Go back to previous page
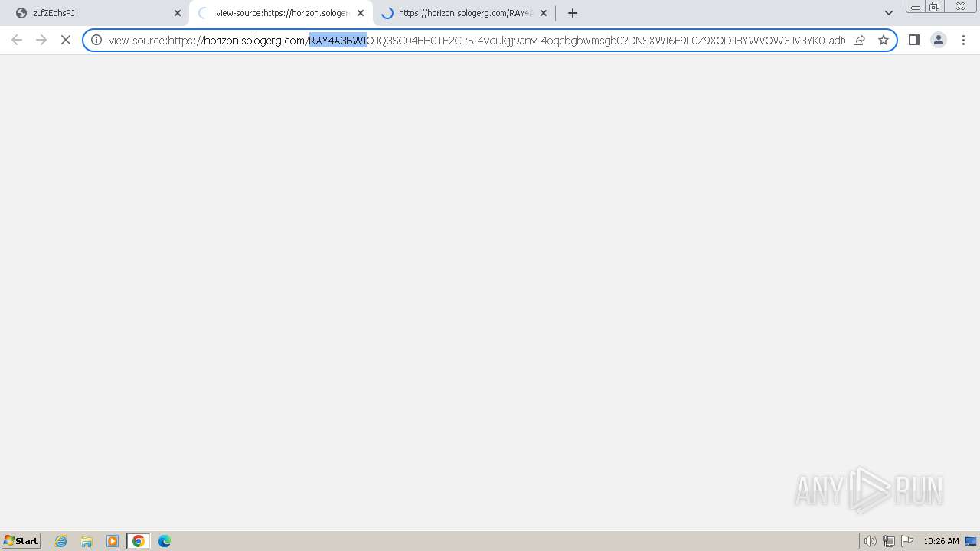 pyautogui.click(x=17, y=40)
